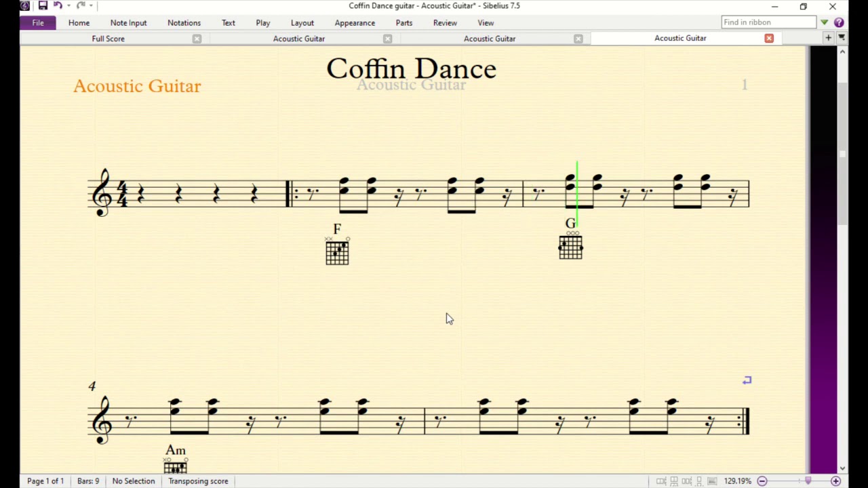Click the vertical scrollbar up arrow
The height and width of the screenshot is (488, 868).
[x=842, y=52]
